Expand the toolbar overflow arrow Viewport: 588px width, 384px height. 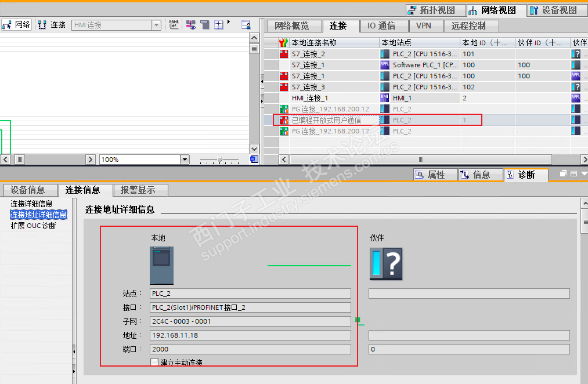229,21
